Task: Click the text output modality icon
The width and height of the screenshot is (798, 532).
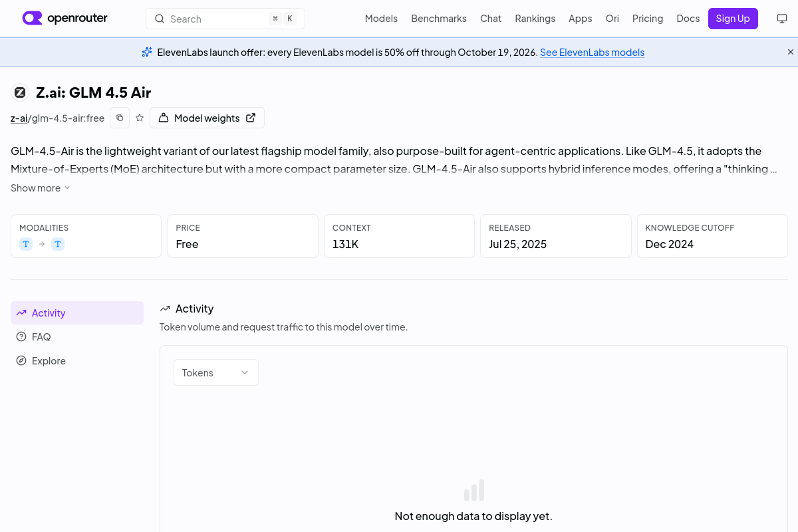Action: click(58, 244)
